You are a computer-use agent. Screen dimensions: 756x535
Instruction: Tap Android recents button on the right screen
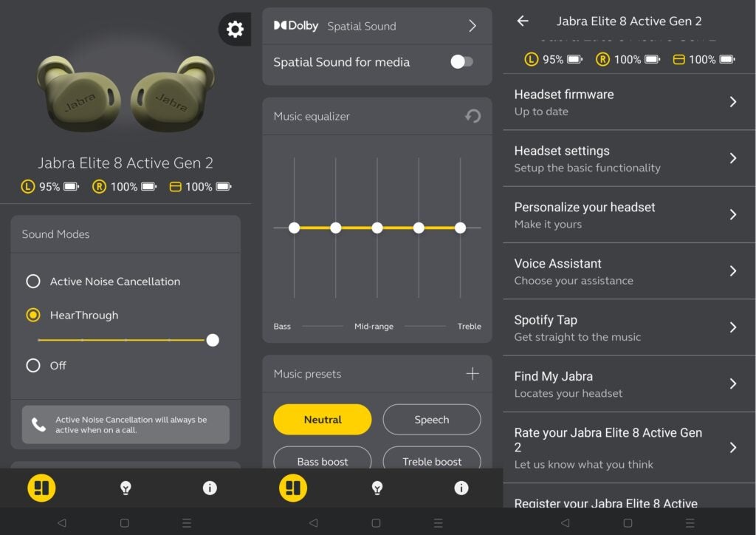coord(690,522)
